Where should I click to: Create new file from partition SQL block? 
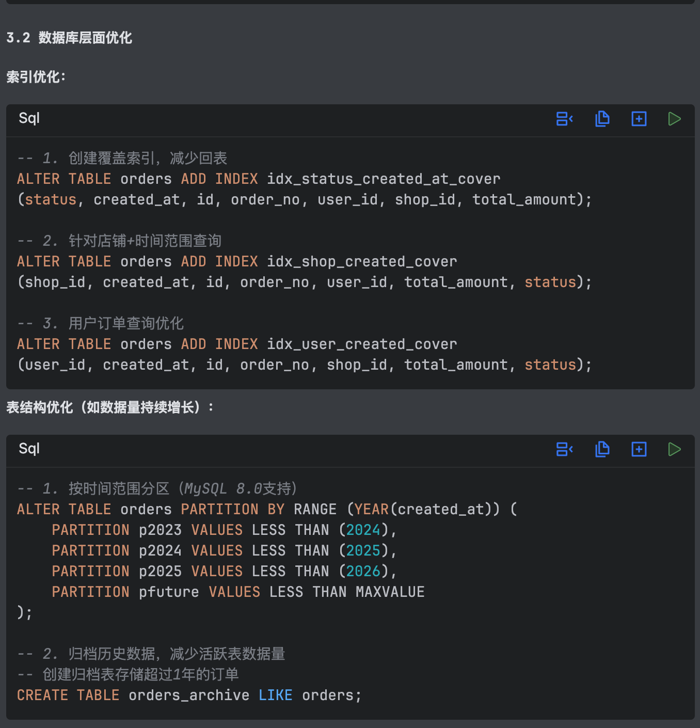coord(639,449)
